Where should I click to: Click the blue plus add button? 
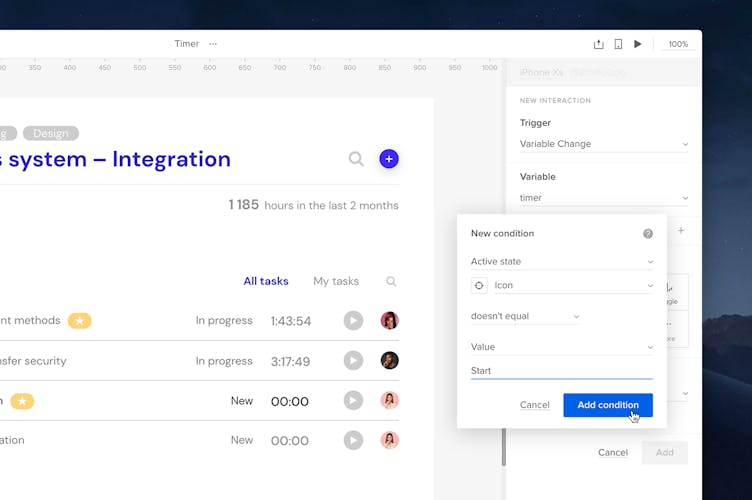pos(388,159)
